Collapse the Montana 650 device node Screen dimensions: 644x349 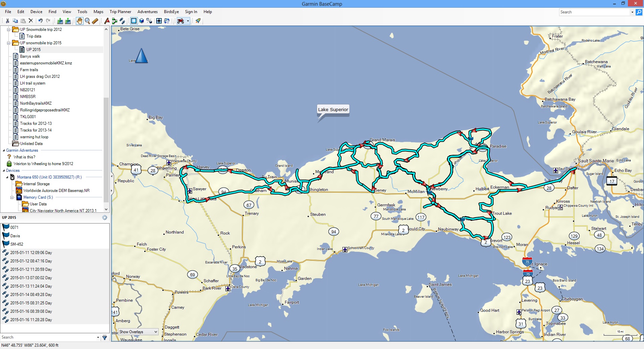click(x=7, y=177)
